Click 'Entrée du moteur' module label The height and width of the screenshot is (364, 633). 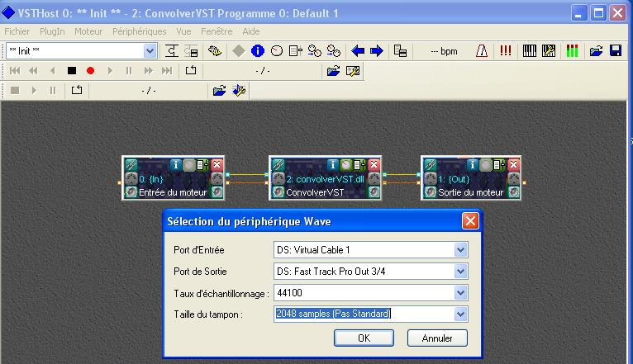click(x=173, y=192)
